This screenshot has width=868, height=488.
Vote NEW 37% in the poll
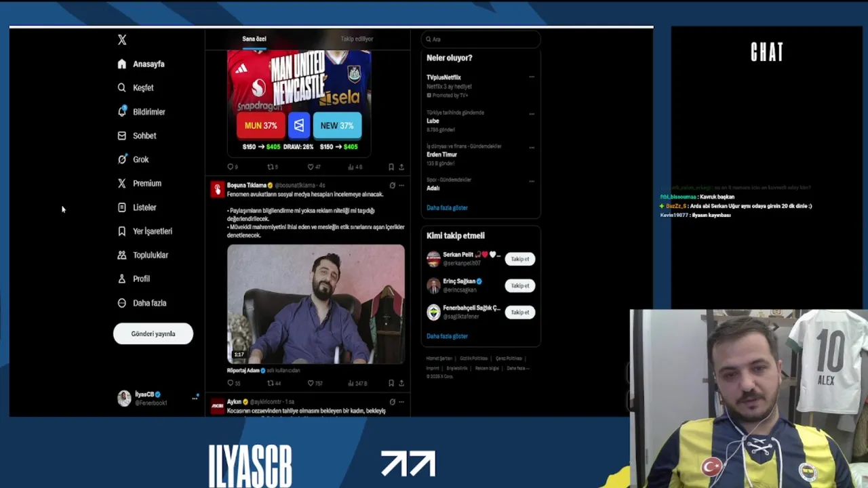click(x=337, y=125)
